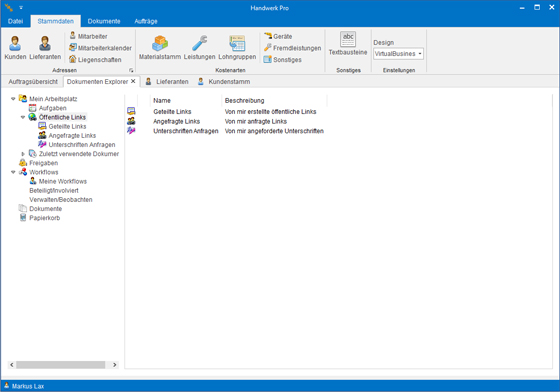
Task: Open Papierkorb in the tree
Action: (x=44, y=218)
